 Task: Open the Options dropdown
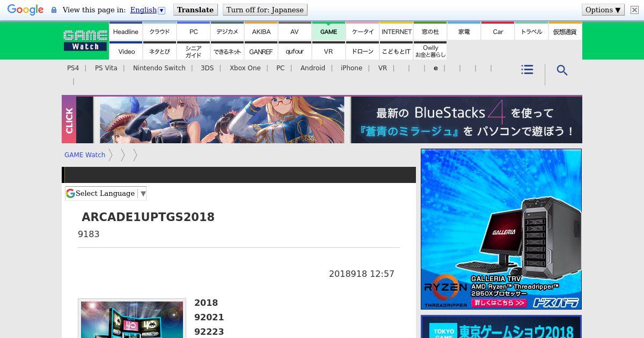tap(603, 10)
